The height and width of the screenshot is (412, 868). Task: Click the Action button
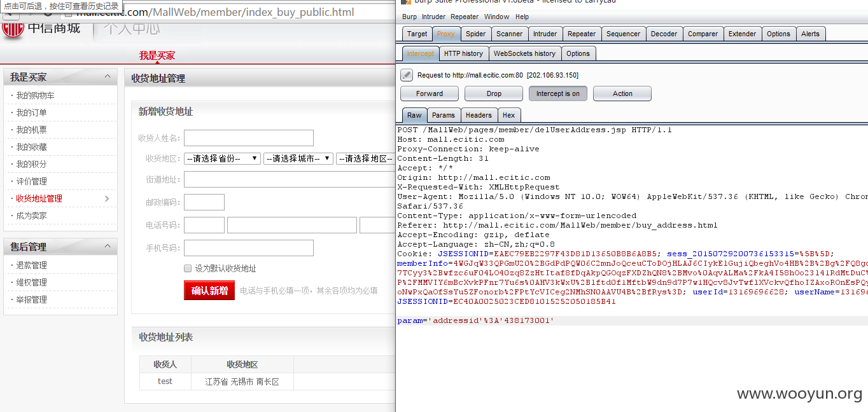(x=622, y=93)
